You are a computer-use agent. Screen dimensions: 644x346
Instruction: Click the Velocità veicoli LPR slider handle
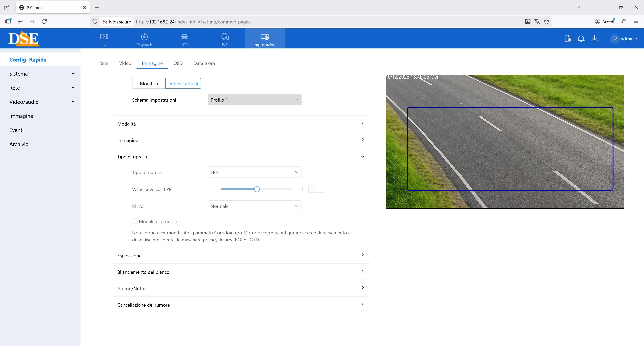257,189
